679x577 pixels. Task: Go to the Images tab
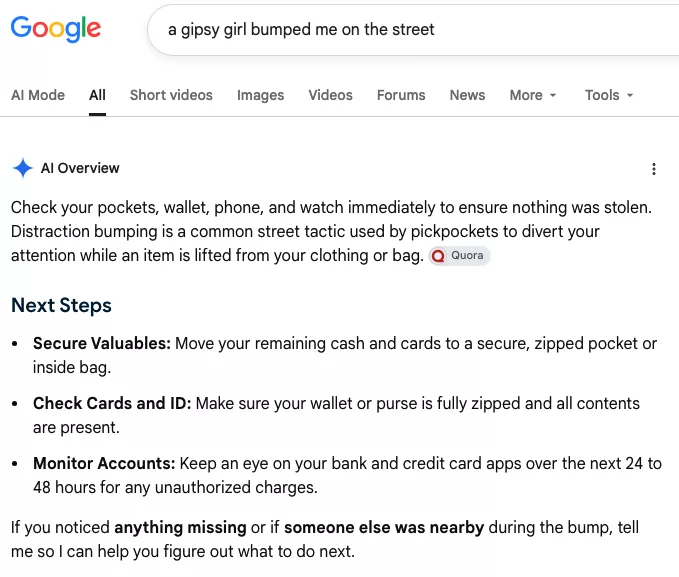click(260, 95)
